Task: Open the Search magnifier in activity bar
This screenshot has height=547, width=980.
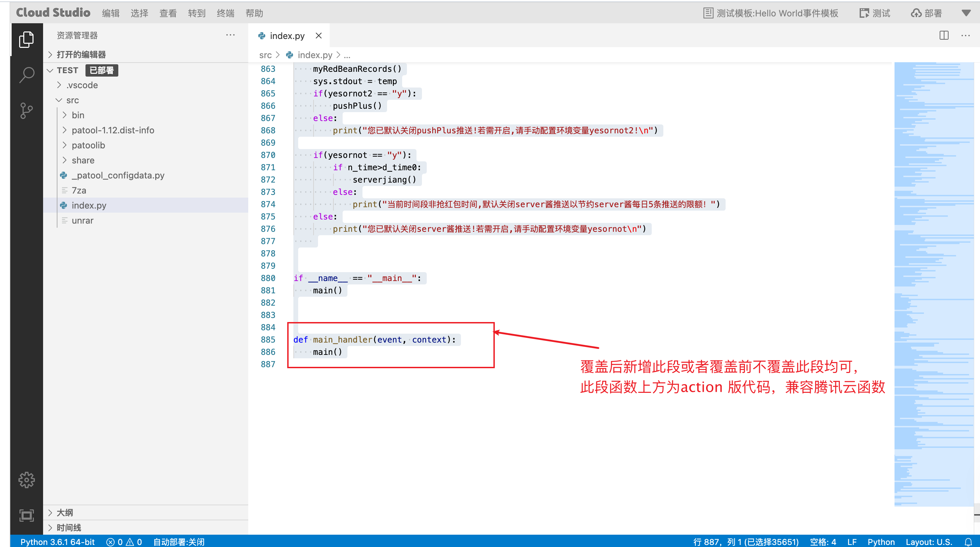Action: point(26,75)
